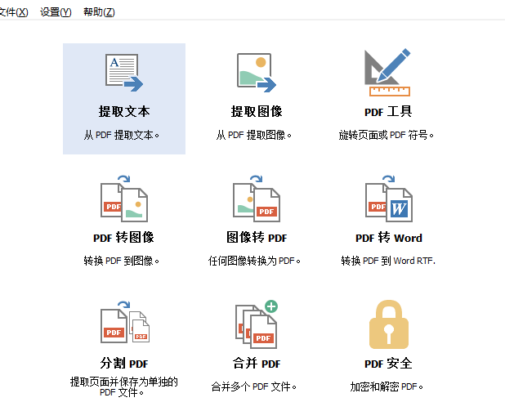Click the 图像转 PDF conversion icon
The image size is (505, 420).
coord(257,199)
